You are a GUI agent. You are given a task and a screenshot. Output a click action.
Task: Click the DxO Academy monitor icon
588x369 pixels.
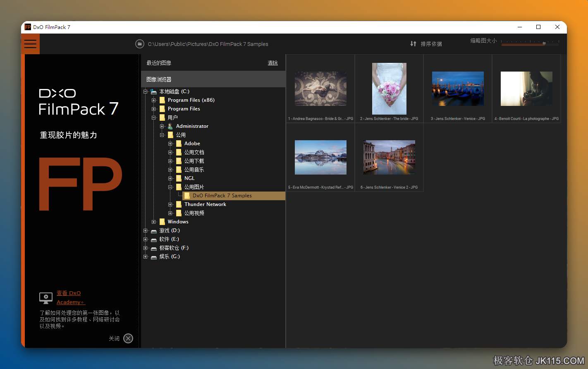[46, 297]
